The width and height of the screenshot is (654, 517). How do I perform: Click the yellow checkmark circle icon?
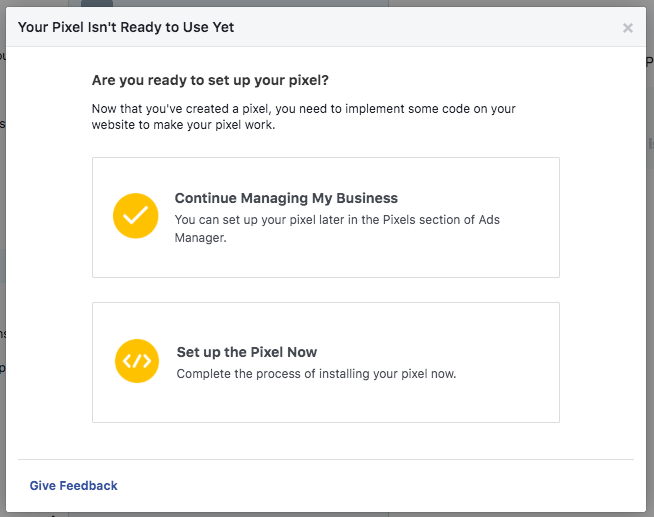[x=136, y=217]
